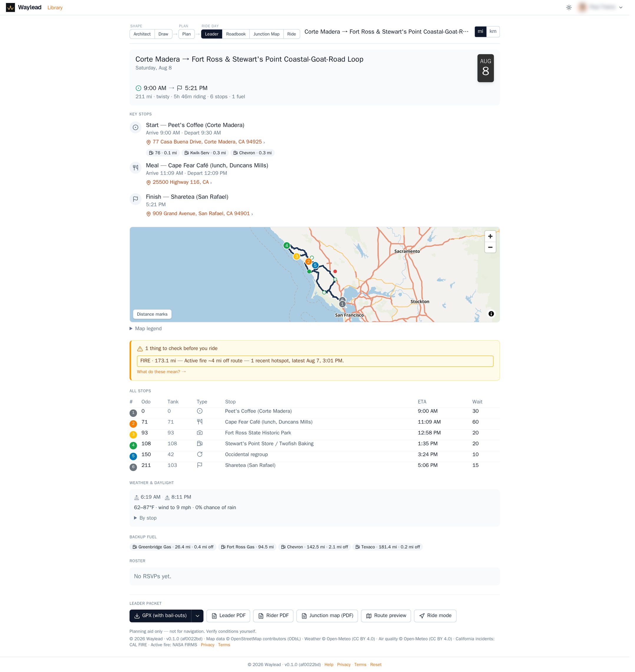The image size is (635, 672).
Task: Open the user account menu chevron
Action: click(626, 7)
